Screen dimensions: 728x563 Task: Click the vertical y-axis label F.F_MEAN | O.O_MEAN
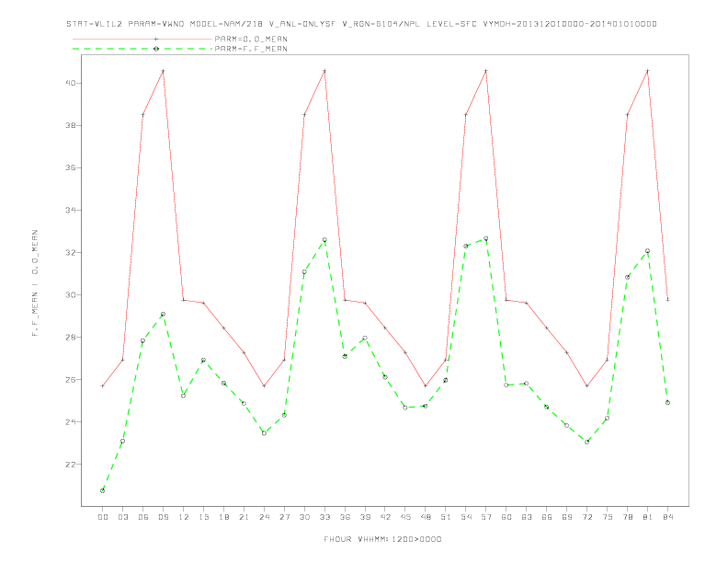35,283
